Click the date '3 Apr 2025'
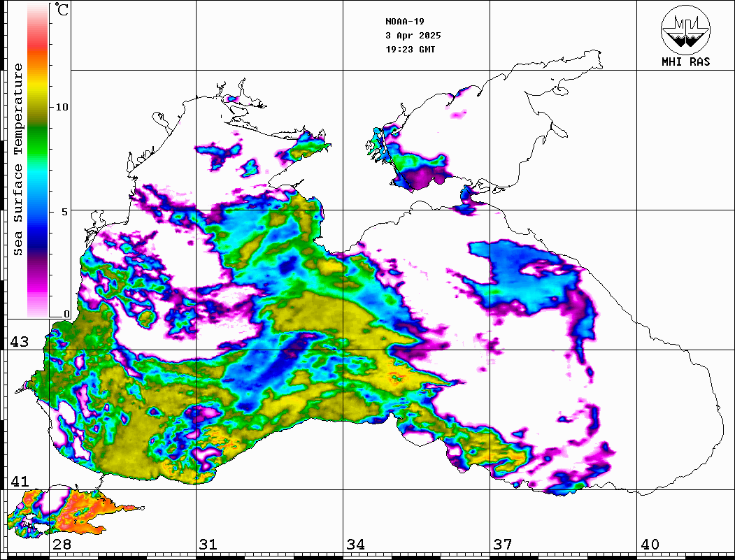735x560 pixels. pyautogui.click(x=413, y=36)
